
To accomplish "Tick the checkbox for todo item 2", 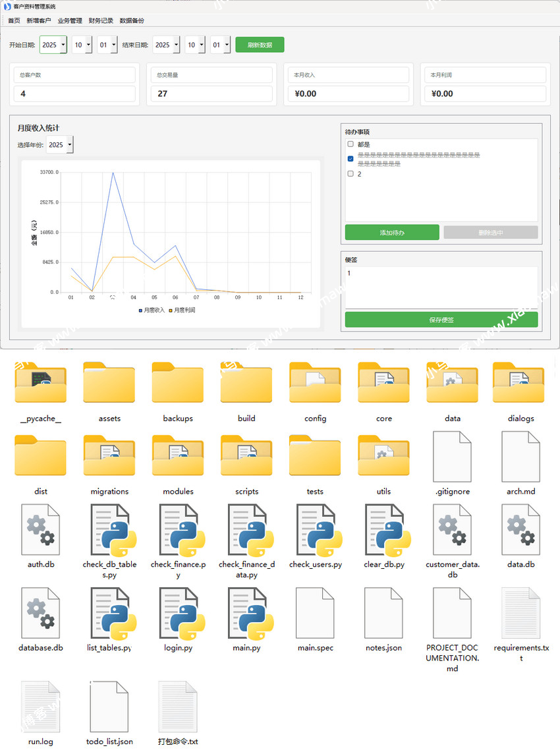I will click(350, 174).
